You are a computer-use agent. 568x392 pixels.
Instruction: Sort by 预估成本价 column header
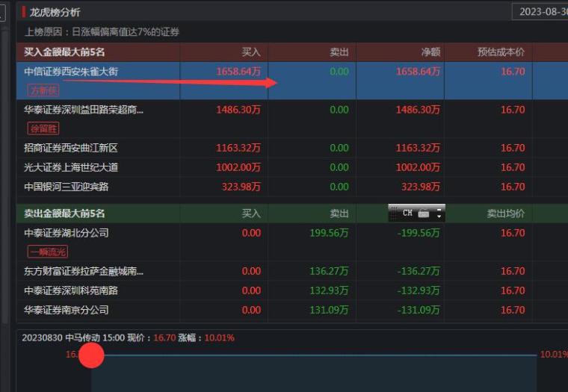pyautogui.click(x=501, y=52)
